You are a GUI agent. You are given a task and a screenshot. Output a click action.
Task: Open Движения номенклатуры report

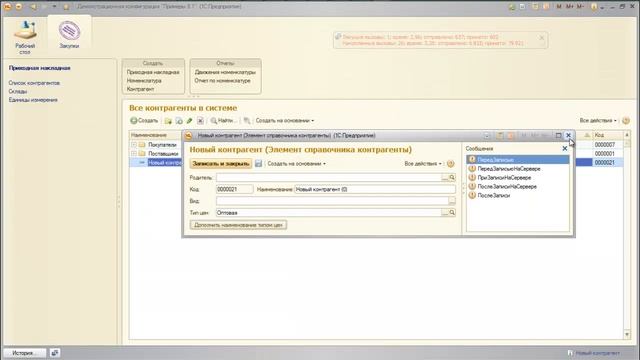tap(225, 72)
